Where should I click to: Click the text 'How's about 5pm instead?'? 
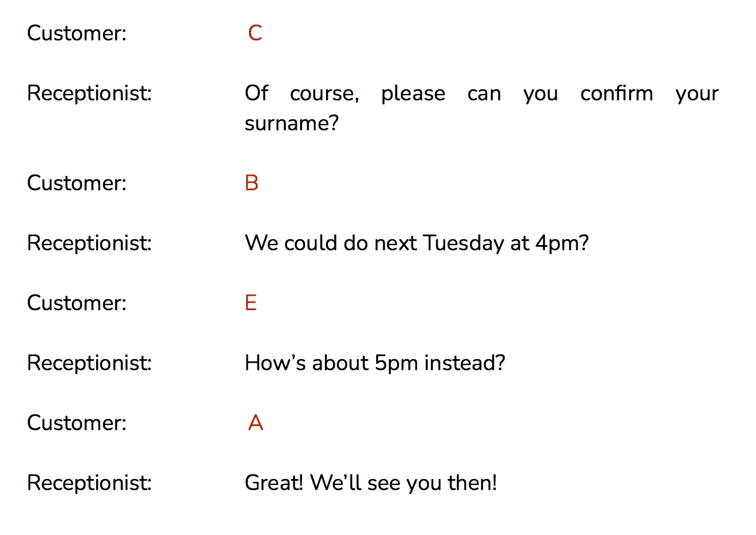(375, 363)
